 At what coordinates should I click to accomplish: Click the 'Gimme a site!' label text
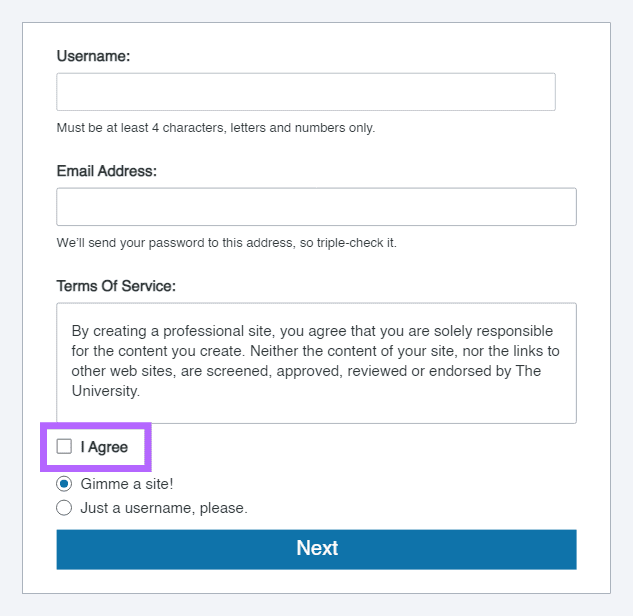pyautogui.click(x=127, y=484)
